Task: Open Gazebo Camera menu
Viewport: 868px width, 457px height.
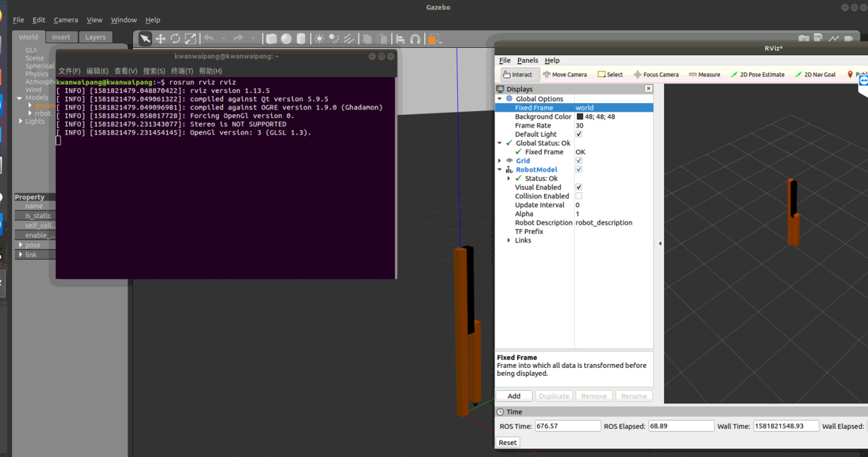Action: tap(66, 20)
